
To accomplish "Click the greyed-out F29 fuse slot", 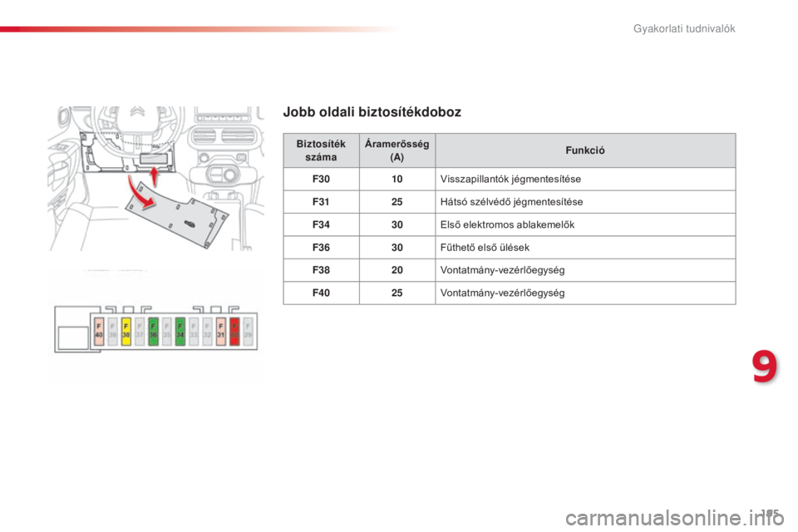I will 248,332.
